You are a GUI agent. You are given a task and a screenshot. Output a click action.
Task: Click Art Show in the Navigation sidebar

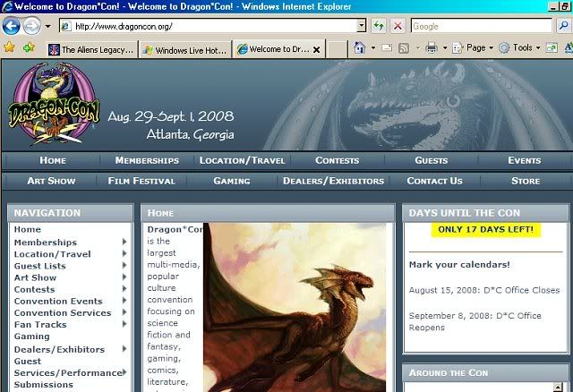[x=35, y=277]
